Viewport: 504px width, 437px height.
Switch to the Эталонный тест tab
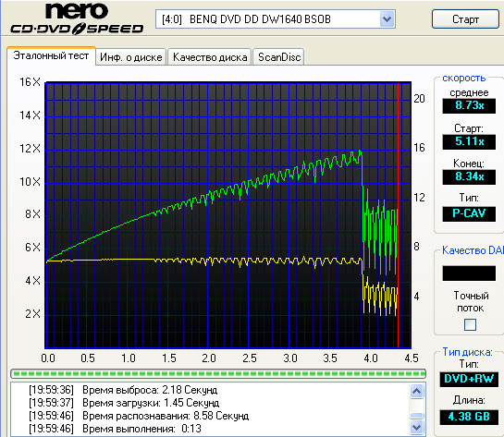[51, 55]
